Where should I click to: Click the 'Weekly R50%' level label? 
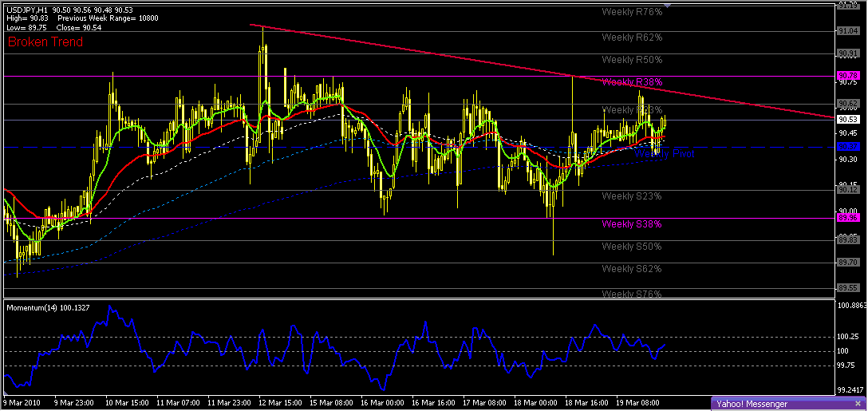[632, 60]
